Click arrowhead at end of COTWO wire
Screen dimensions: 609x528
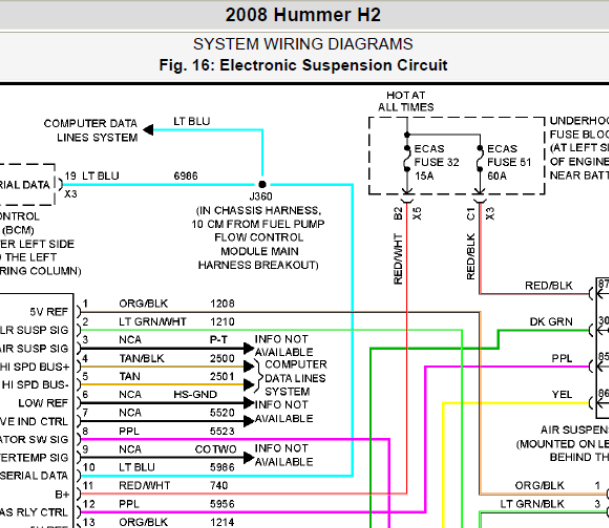(x=249, y=457)
